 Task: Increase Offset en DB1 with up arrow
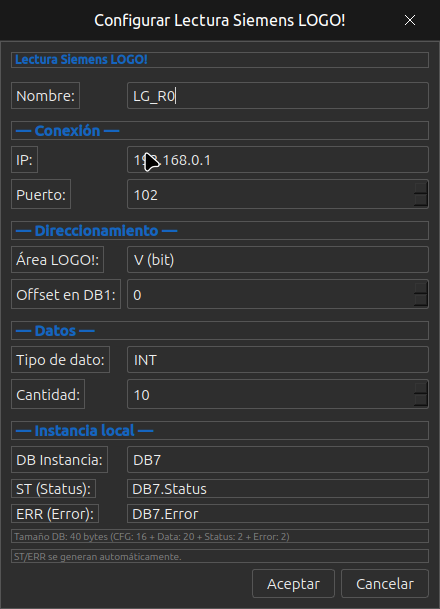421,288
